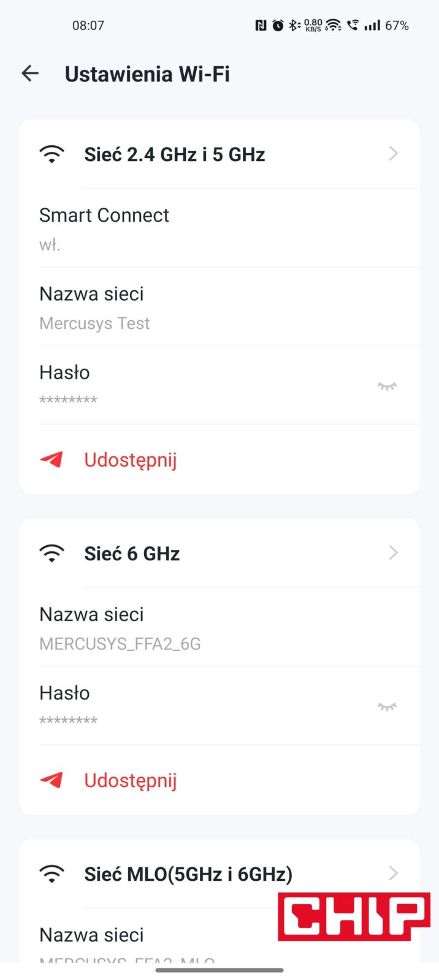The image size is (439, 980).
Task: Open the Sieć 6 GHz chevron
Action: coord(394,553)
